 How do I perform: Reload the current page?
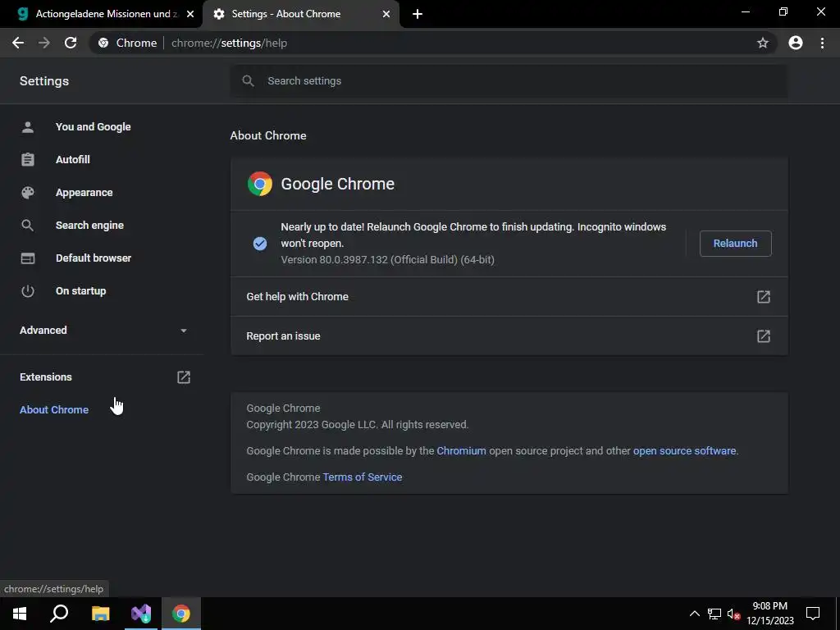click(x=71, y=43)
